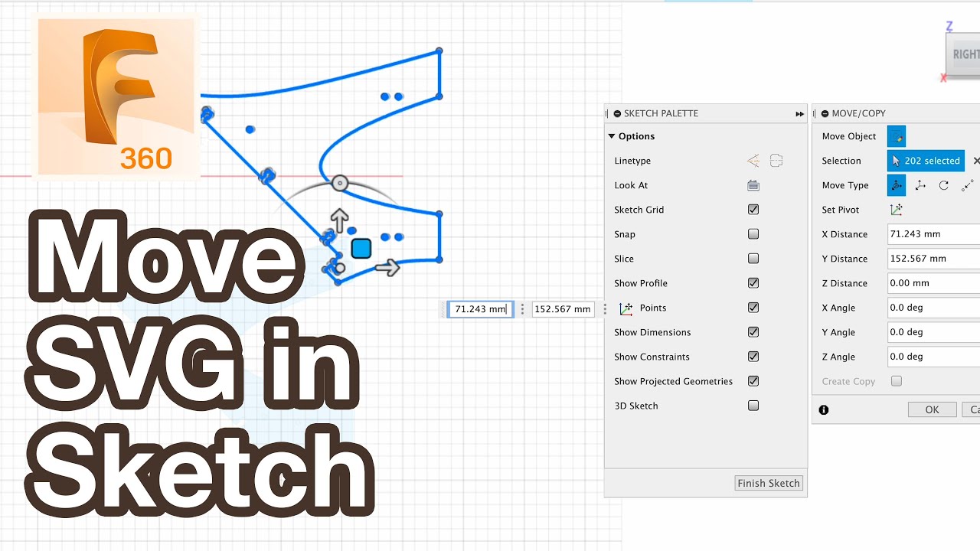Click OK in Move/Copy dialog

coord(932,410)
